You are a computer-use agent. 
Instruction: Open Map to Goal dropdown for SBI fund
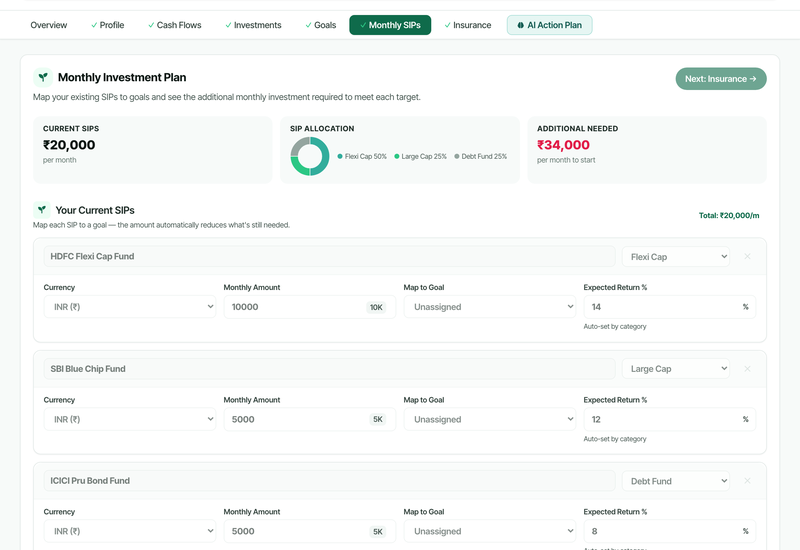490,419
